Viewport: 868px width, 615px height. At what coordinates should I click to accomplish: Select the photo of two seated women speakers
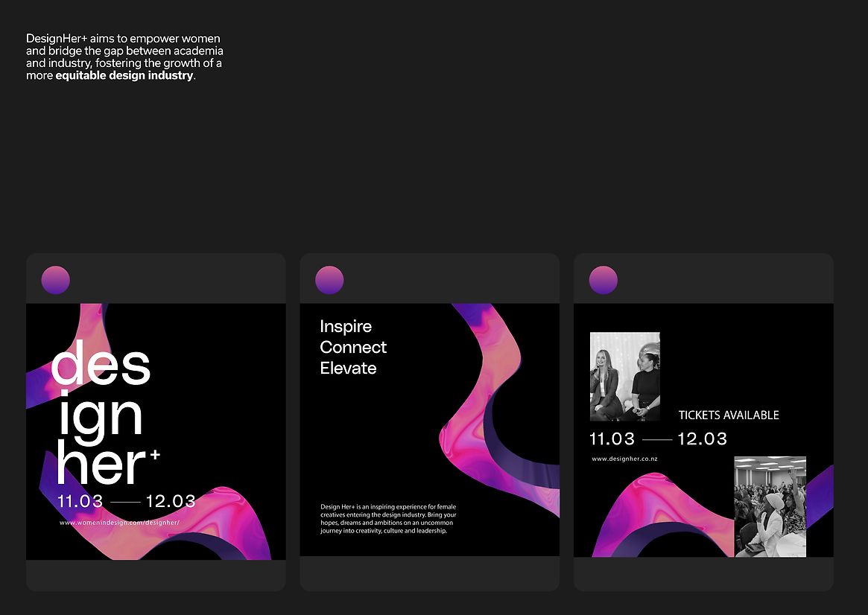pyautogui.click(x=624, y=377)
